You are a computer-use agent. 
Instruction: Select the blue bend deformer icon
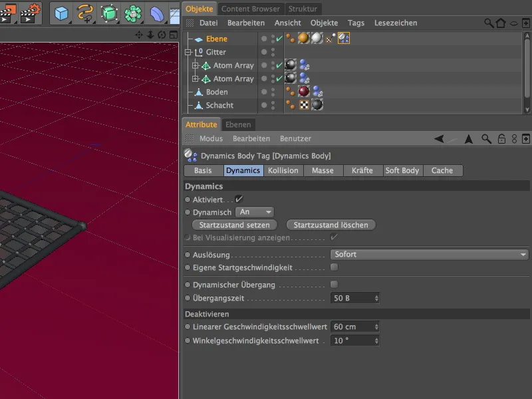coord(157,14)
